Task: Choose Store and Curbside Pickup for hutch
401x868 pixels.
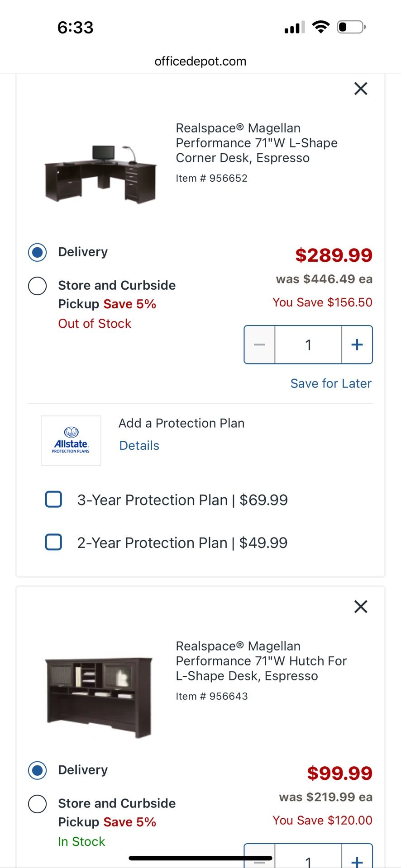Action: [x=38, y=804]
